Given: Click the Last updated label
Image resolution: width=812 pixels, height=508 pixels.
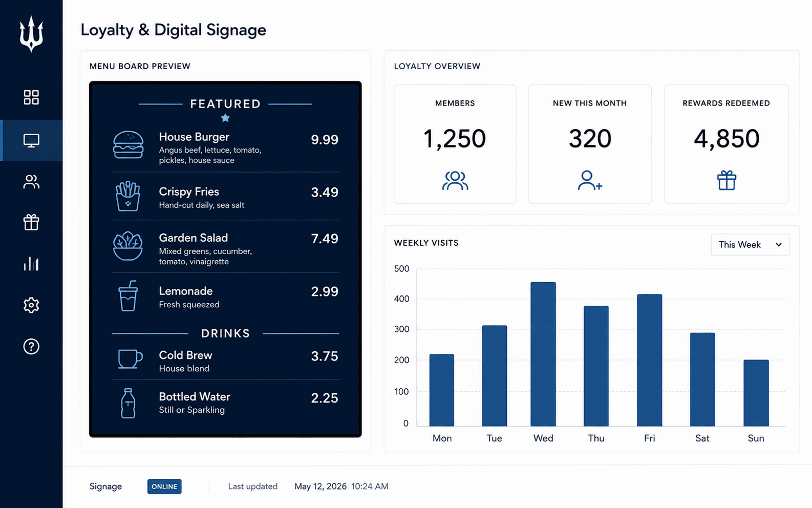Looking at the screenshot, I should pos(253,486).
